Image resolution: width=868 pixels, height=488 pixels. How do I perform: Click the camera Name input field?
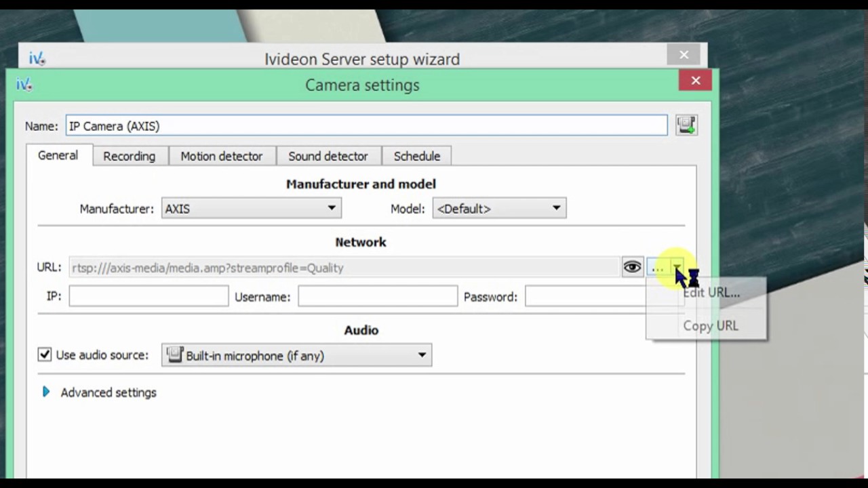[367, 125]
